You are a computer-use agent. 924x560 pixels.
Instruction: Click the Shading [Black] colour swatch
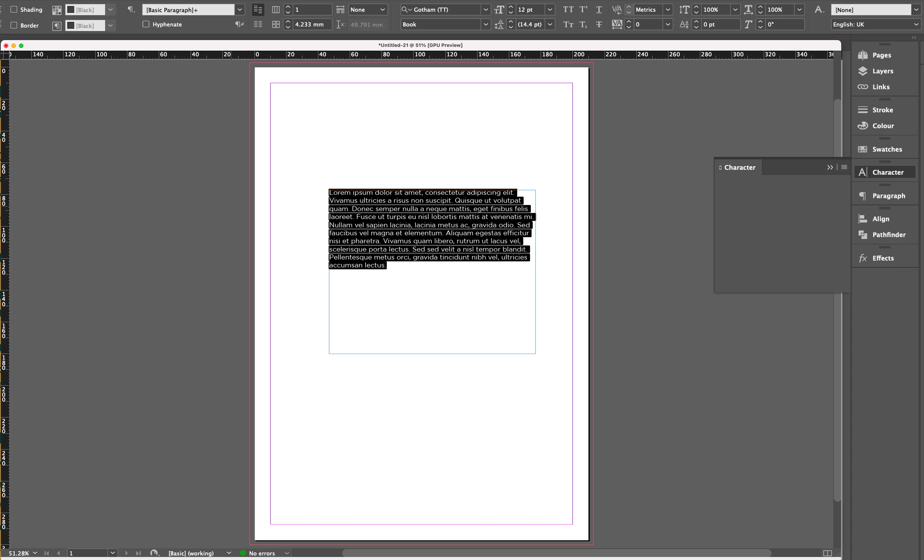pyautogui.click(x=85, y=10)
